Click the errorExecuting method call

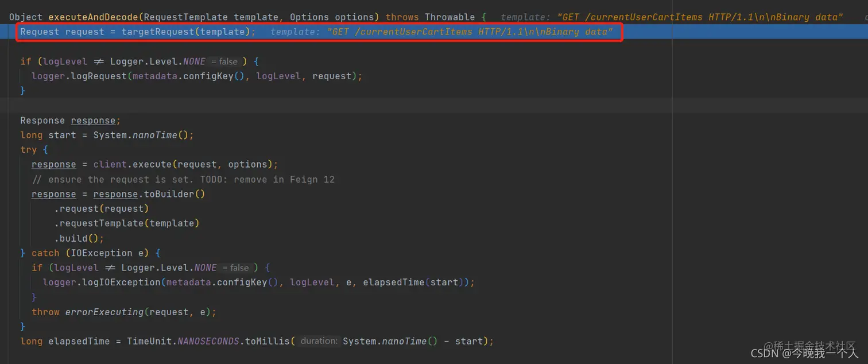click(104, 312)
